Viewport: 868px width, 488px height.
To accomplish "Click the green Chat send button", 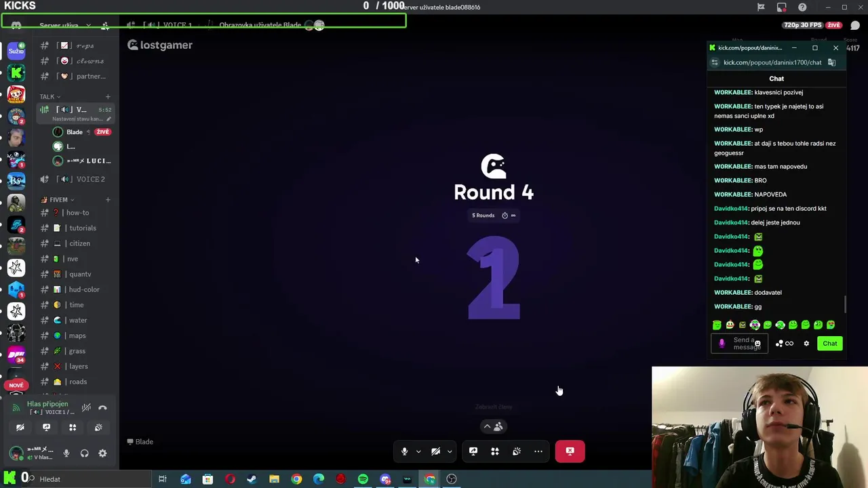I will point(830,344).
